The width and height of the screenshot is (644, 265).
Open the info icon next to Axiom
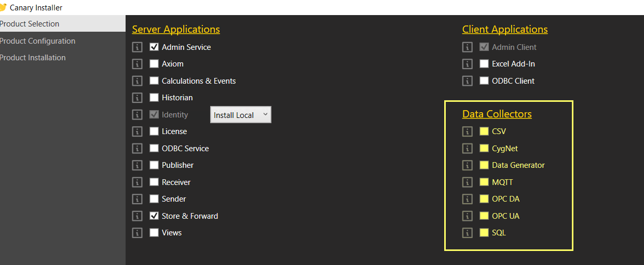click(137, 64)
